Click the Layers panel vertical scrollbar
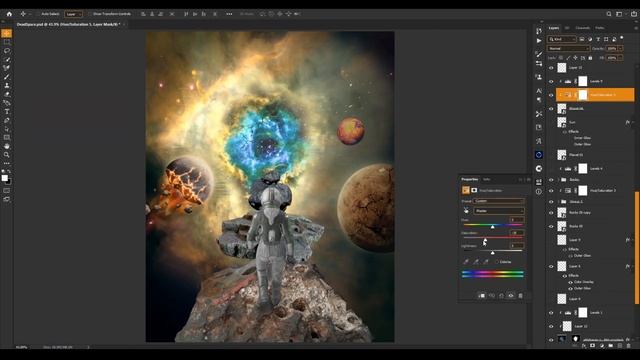 pyautogui.click(x=636, y=248)
